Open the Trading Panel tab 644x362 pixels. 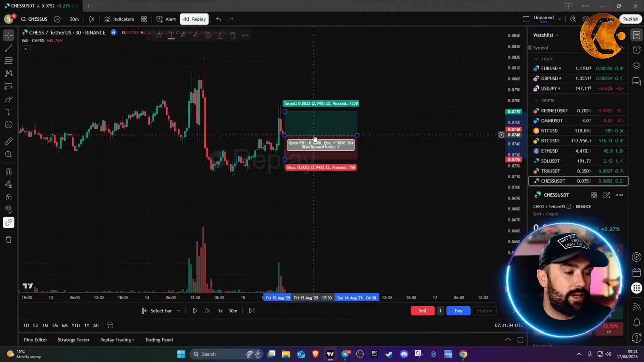click(159, 340)
